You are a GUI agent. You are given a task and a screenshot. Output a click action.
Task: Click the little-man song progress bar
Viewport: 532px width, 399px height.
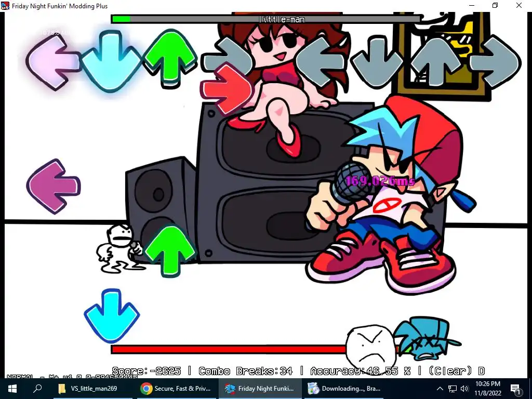pyautogui.click(x=267, y=19)
